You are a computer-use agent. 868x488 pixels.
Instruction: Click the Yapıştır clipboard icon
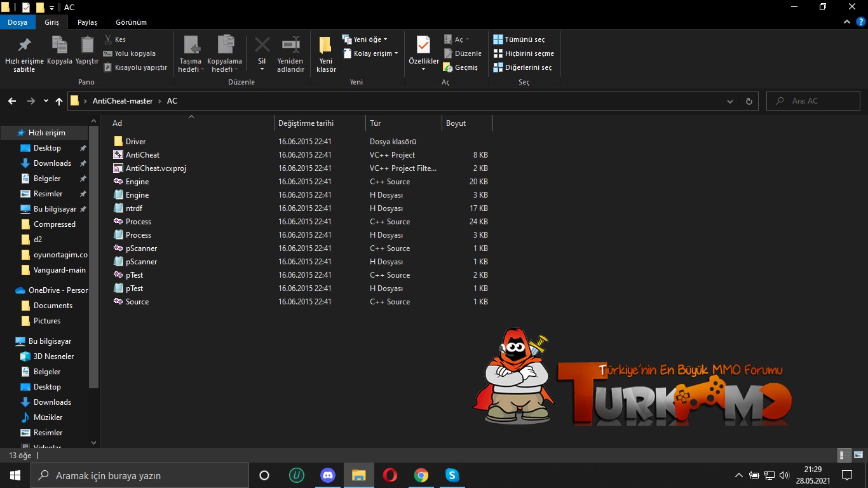pos(87,45)
